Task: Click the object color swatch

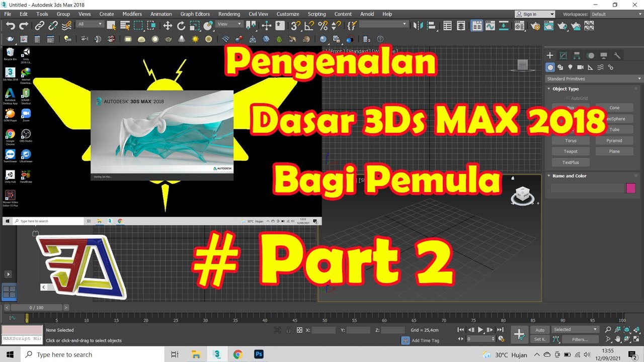Action: (x=630, y=188)
